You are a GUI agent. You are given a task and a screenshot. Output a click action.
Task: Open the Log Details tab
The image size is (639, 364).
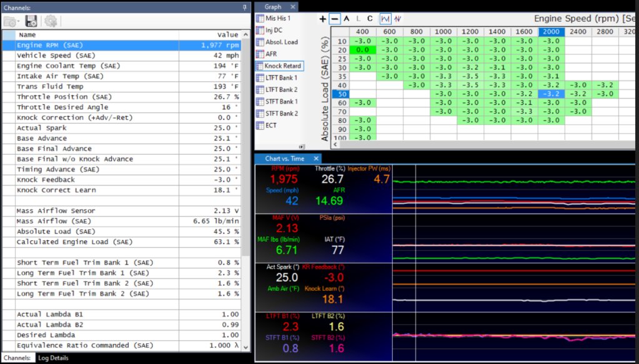(x=53, y=358)
